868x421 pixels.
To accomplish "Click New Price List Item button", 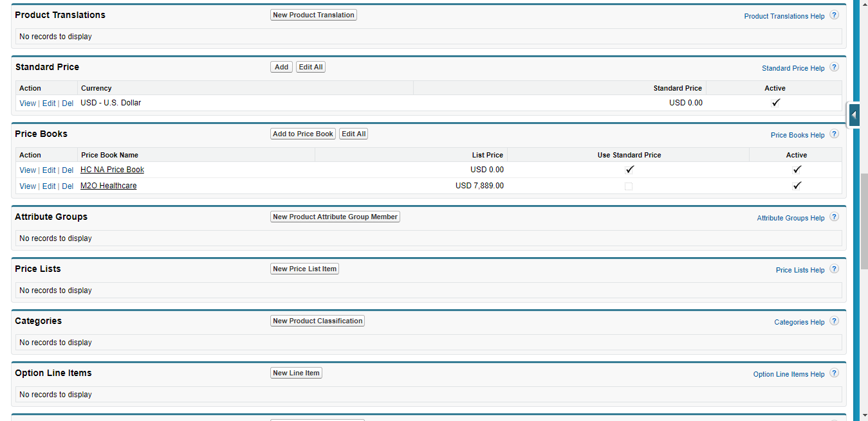I will pyautogui.click(x=304, y=269).
